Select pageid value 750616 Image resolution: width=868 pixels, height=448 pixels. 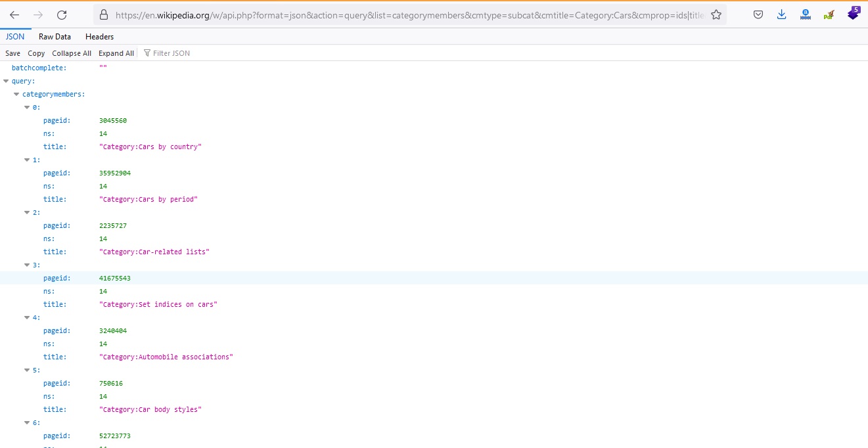111,384
